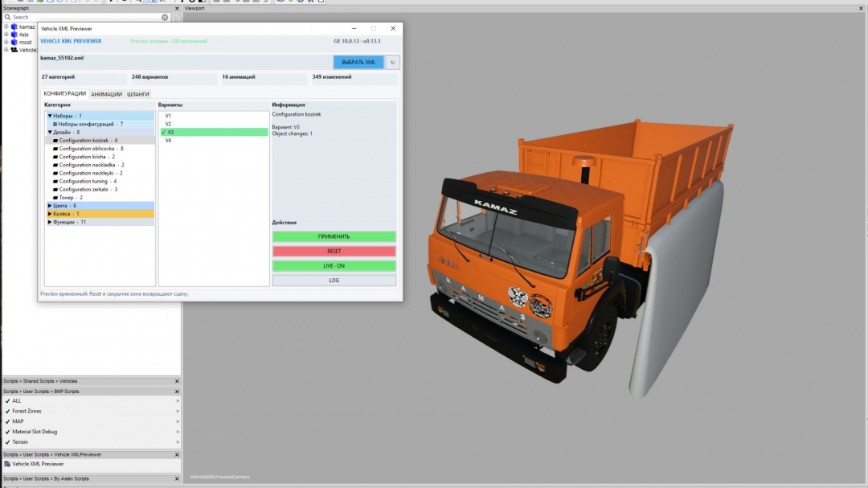Close the Viewport panel
868x488 pixels.
[861, 8]
